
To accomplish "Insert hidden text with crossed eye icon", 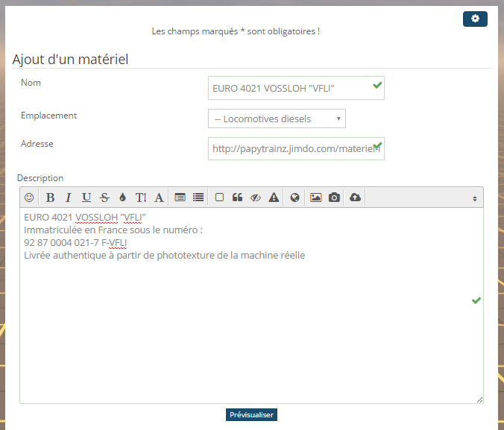I will pyautogui.click(x=256, y=197).
